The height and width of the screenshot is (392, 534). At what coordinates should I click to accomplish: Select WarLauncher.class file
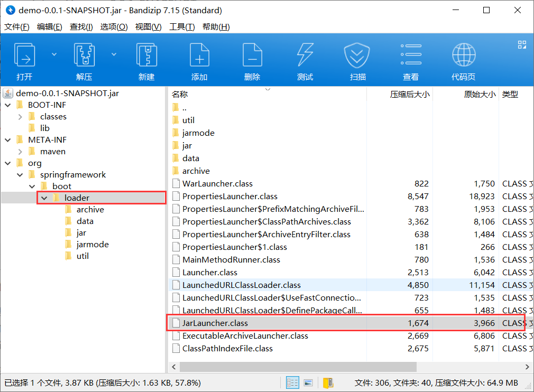coord(217,184)
